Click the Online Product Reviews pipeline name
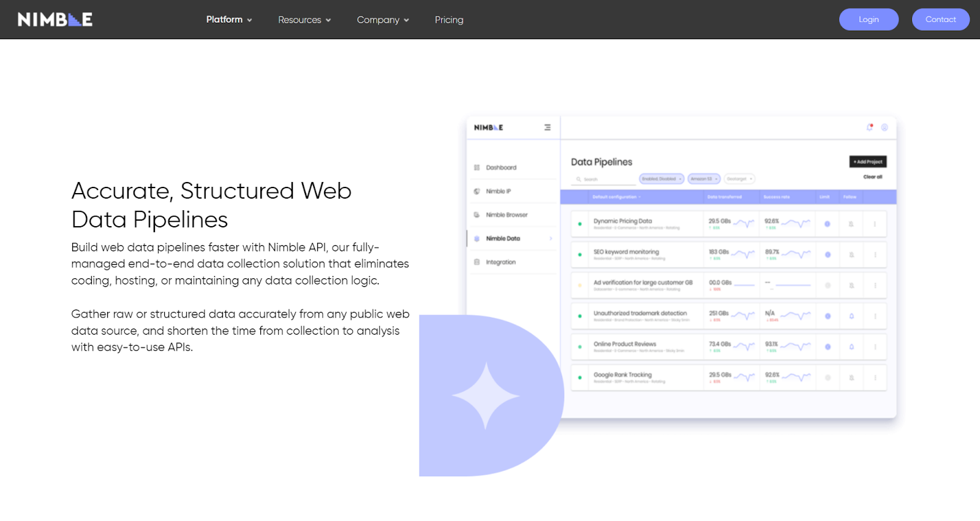The height and width of the screenshot is (521, 980). [x=624, y=344]
